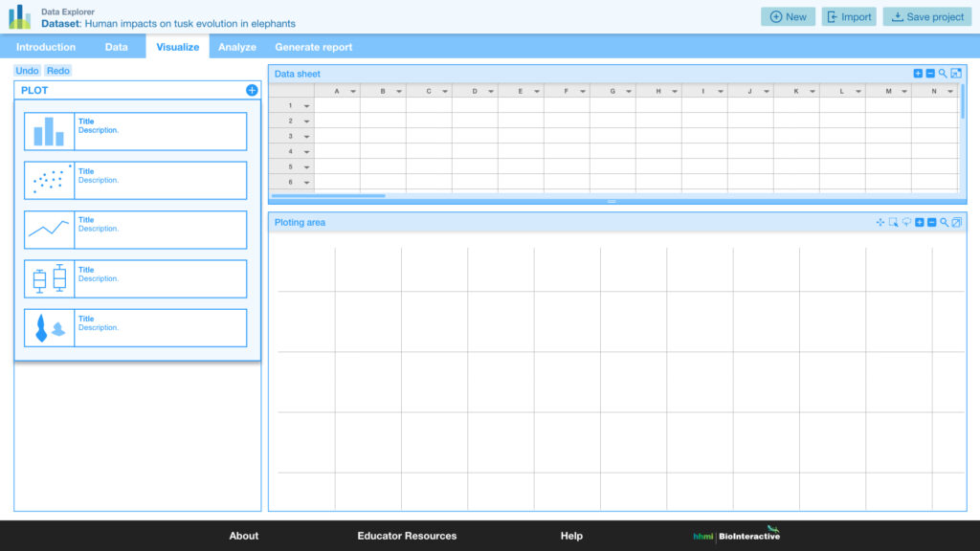The image size is (980, 551).
Task: Open the violin plot option
Action: click(x=136, y=327)
